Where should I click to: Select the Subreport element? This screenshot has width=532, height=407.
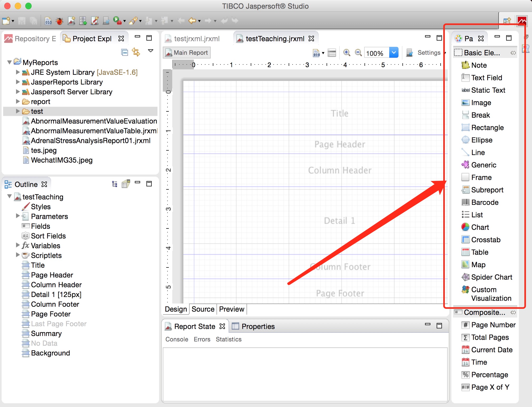point(482,190)
